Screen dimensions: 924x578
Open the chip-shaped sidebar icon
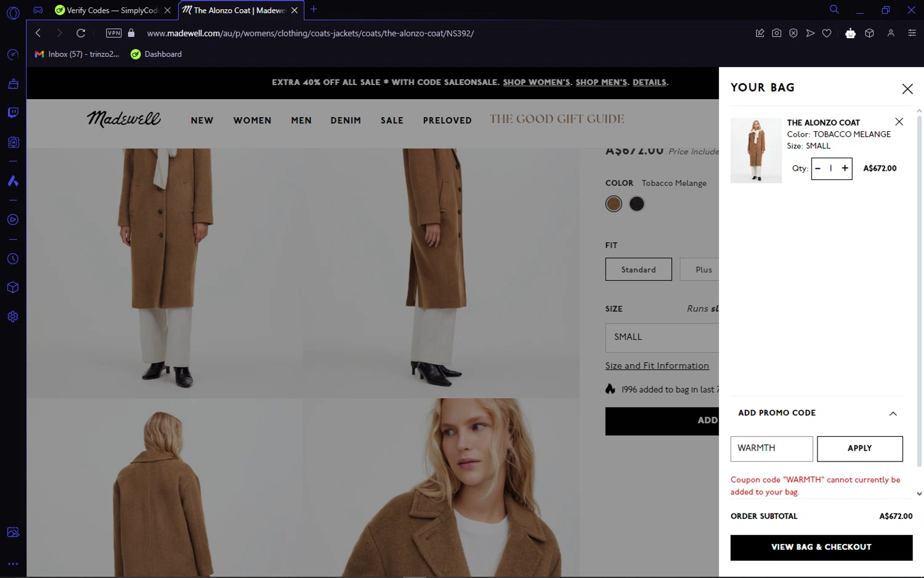(x=13, y=142)
